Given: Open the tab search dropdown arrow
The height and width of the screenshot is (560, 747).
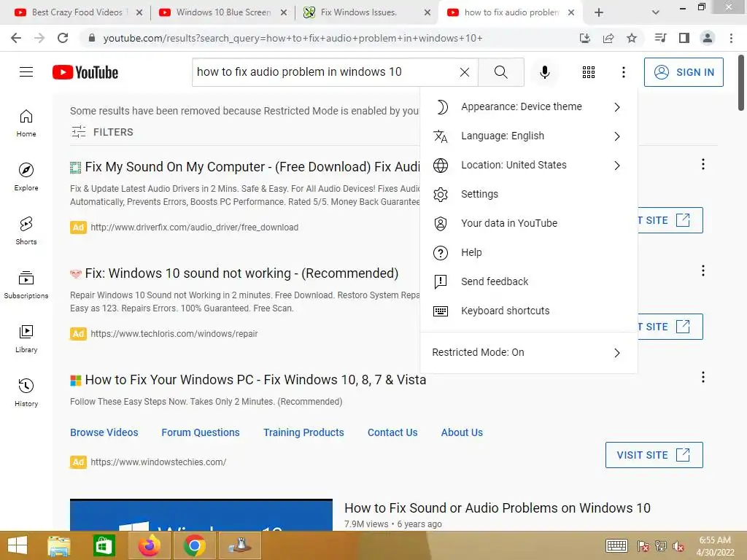Looking at the screenshot, I should pyautogui.click(x=656, y=12).
